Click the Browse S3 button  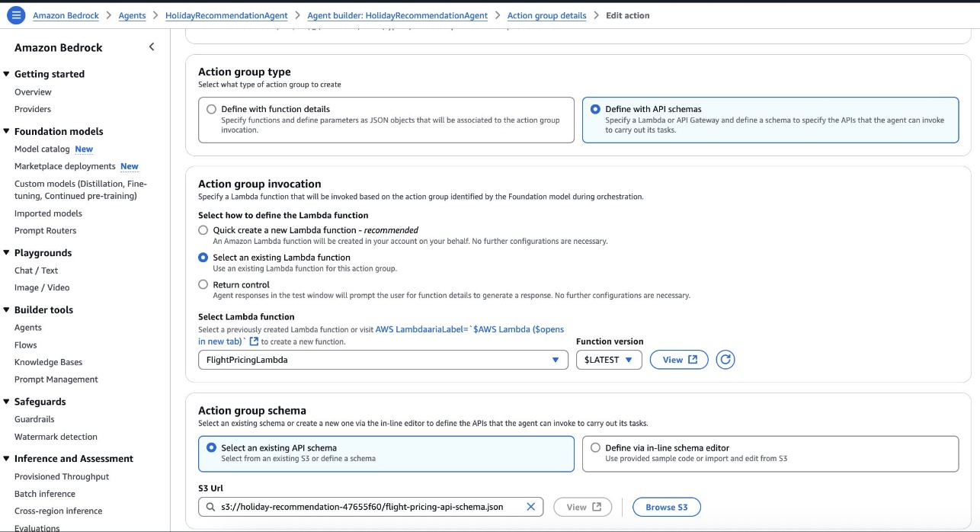coord(667,507)
